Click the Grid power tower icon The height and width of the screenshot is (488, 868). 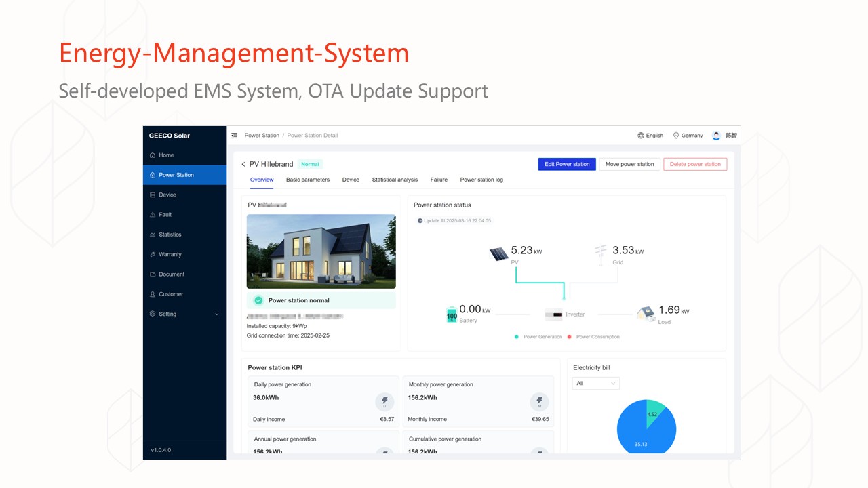point(601,254)
